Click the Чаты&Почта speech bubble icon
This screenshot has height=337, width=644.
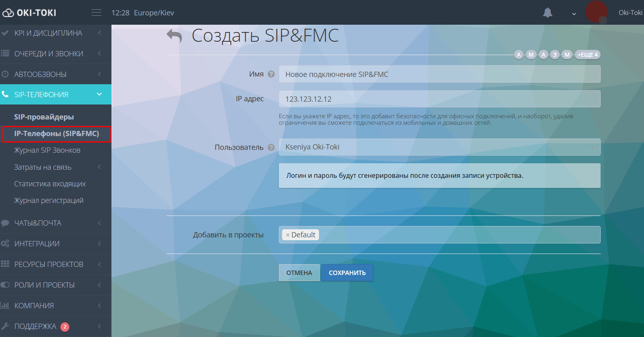pyautogui.click(x=5, y=223)
